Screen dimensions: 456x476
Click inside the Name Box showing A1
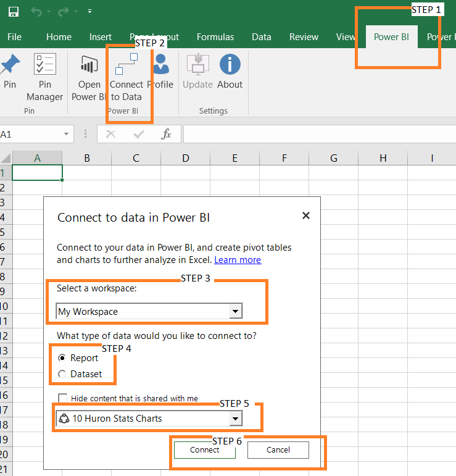[30, 134]
